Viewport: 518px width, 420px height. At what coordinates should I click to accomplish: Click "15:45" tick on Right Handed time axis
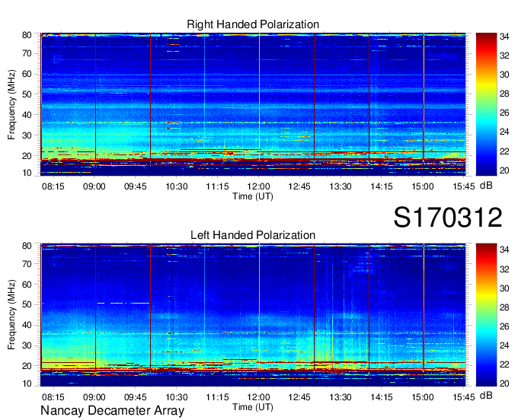[463, 186]
